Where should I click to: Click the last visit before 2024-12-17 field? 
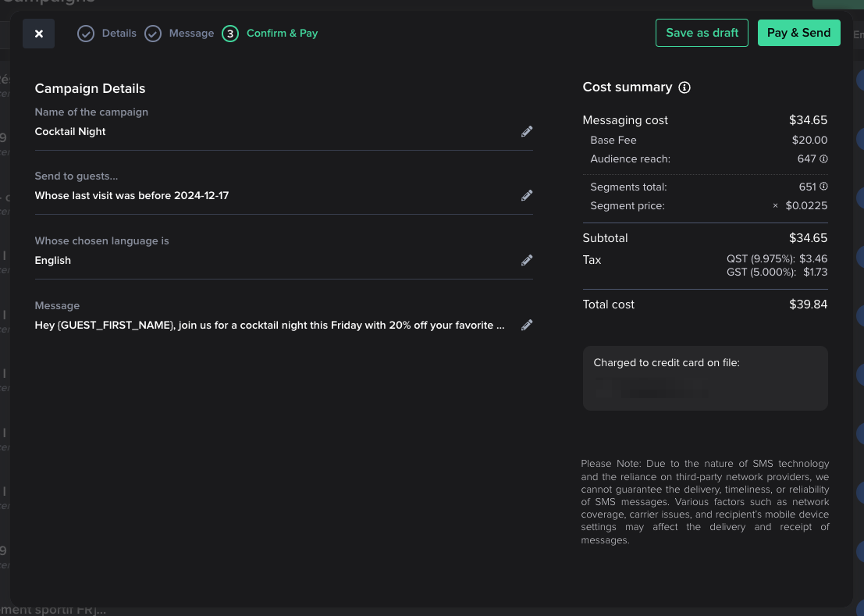(x=132, y=196)
